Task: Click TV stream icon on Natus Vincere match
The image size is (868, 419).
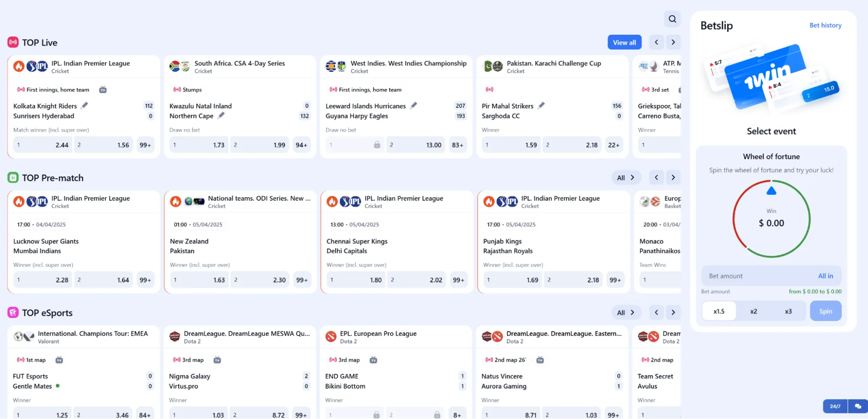Action: click(x=540, y=360)
